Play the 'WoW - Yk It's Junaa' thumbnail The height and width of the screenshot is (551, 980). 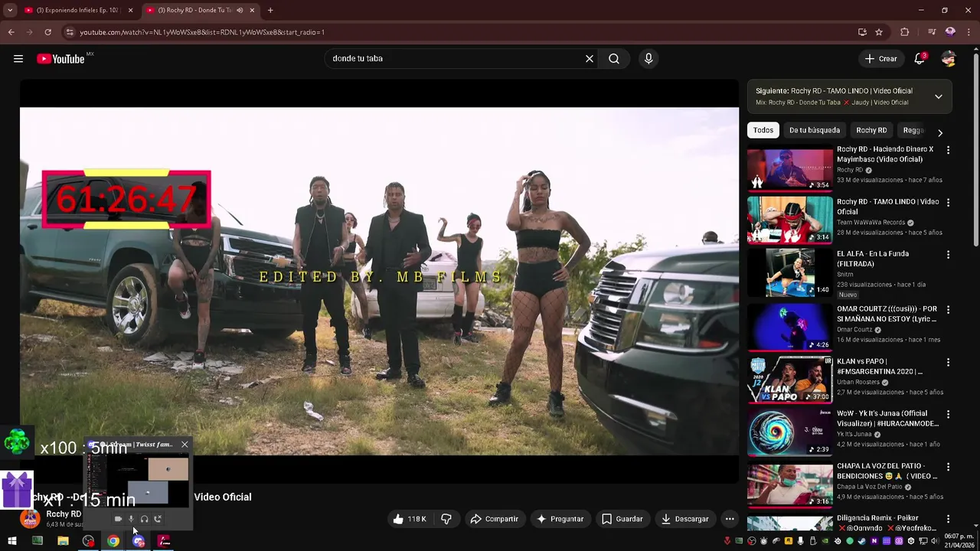pos(789,432)
